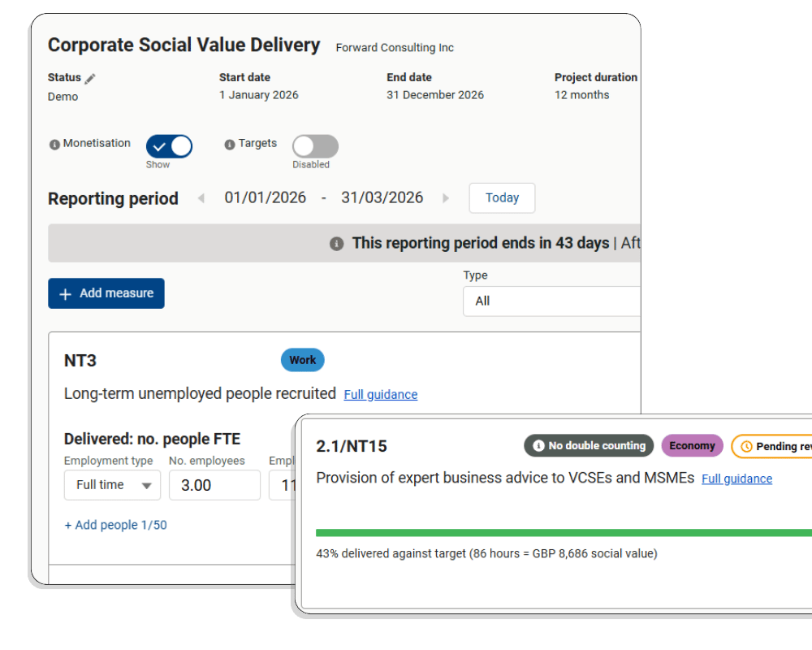812x650 pixels.
Task: Expand the Employment type dropdown
Action: (113, 485)
